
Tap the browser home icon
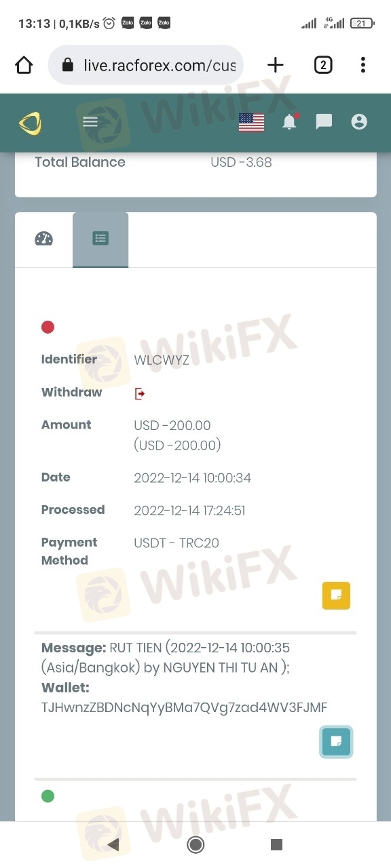pos(24,65)
